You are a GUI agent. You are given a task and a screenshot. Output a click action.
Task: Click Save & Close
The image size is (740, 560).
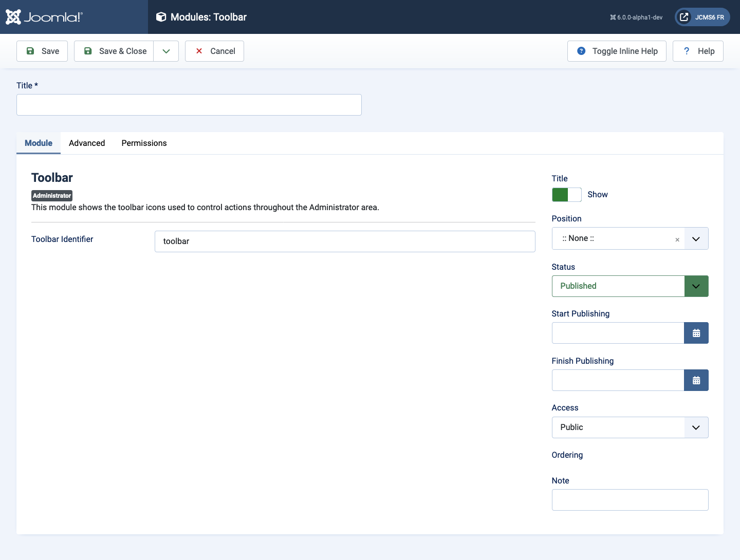coord(114,51)
